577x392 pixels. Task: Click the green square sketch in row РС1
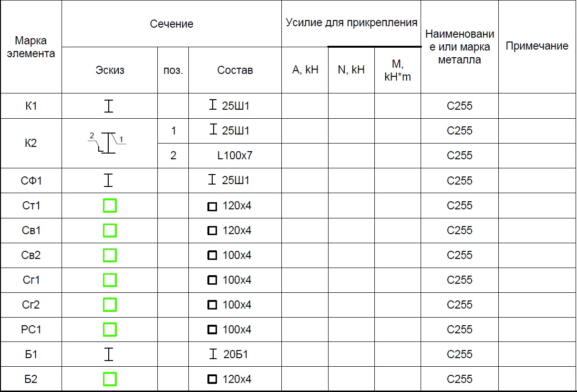(x=110, y=330)
